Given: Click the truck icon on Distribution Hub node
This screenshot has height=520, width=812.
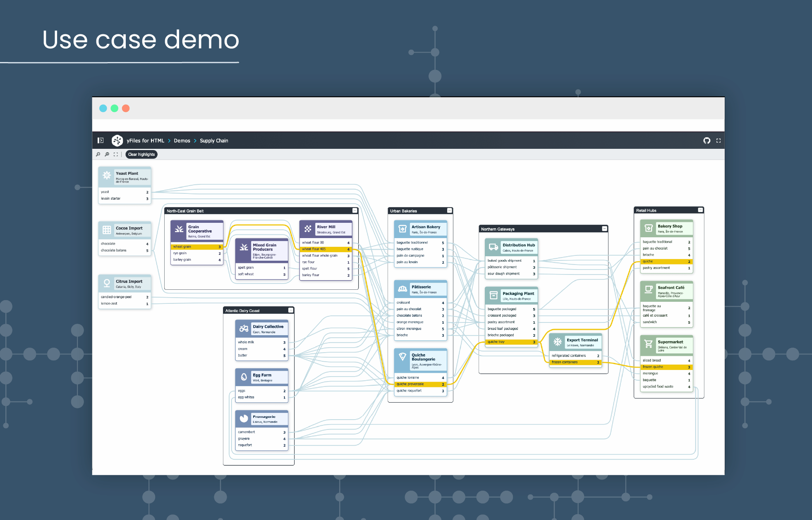Looking at the screenshot, I should coord(493,247).
